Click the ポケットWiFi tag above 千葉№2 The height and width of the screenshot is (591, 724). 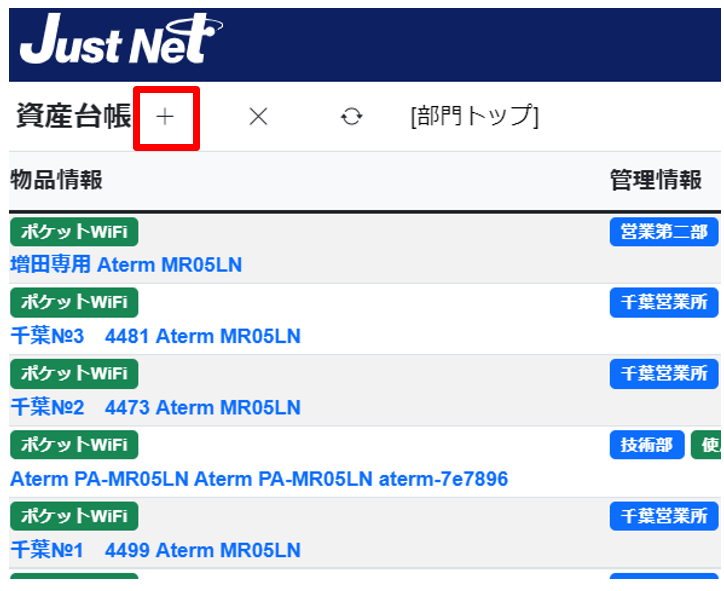click(x=74, y=374)
